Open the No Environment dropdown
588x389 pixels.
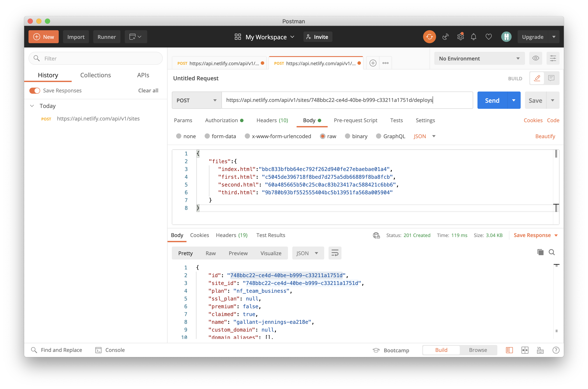tap(479, 58)
